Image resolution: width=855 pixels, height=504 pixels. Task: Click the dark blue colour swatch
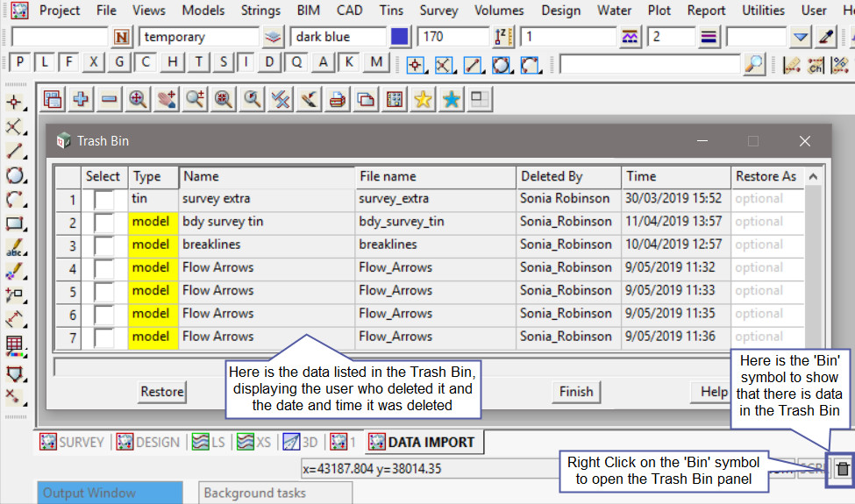click(x=400, y=37)
